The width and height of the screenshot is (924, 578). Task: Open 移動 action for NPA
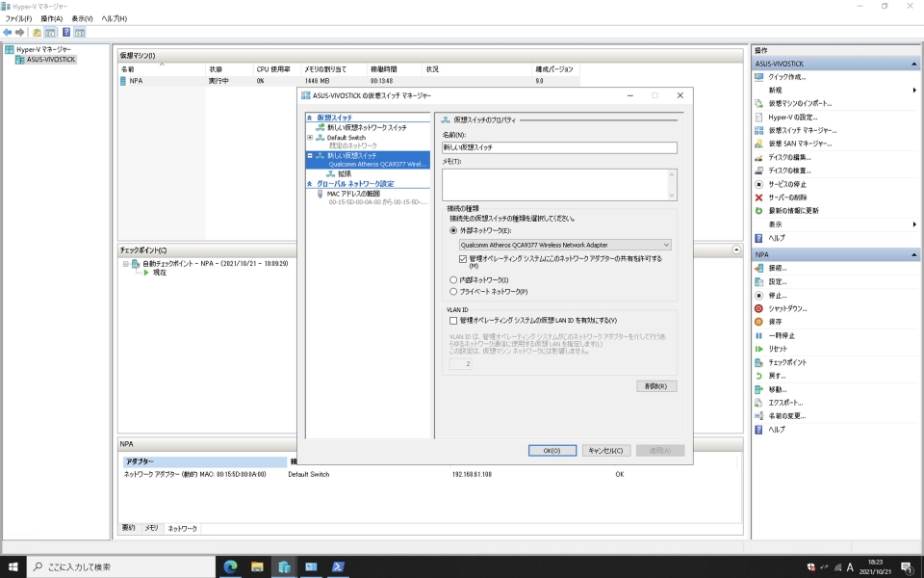(778, 389)
